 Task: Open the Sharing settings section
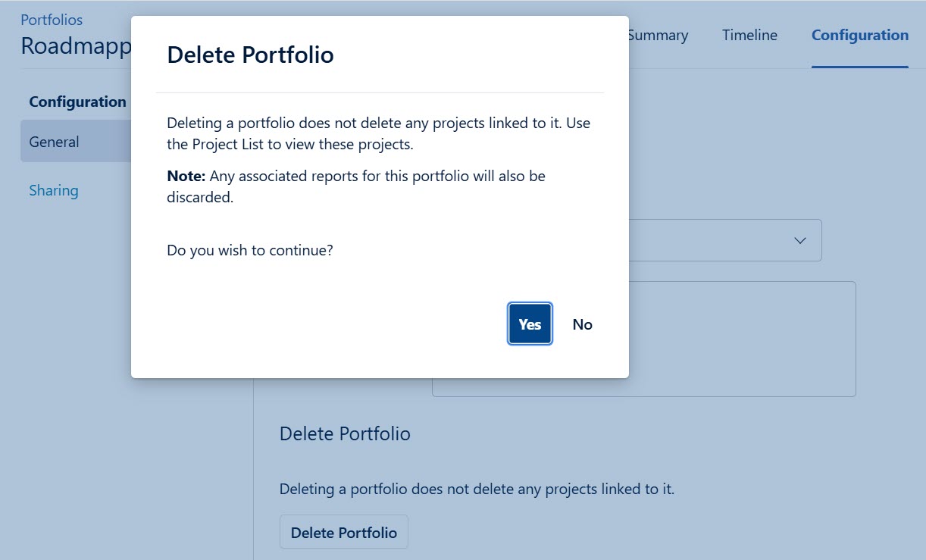coord(53,189)
